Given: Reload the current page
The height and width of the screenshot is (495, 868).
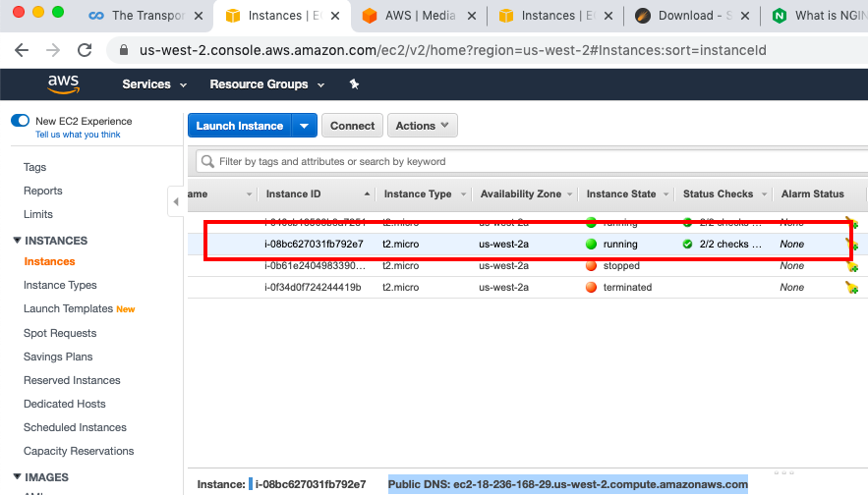Looking at the screenshot, I should [85, 50].
